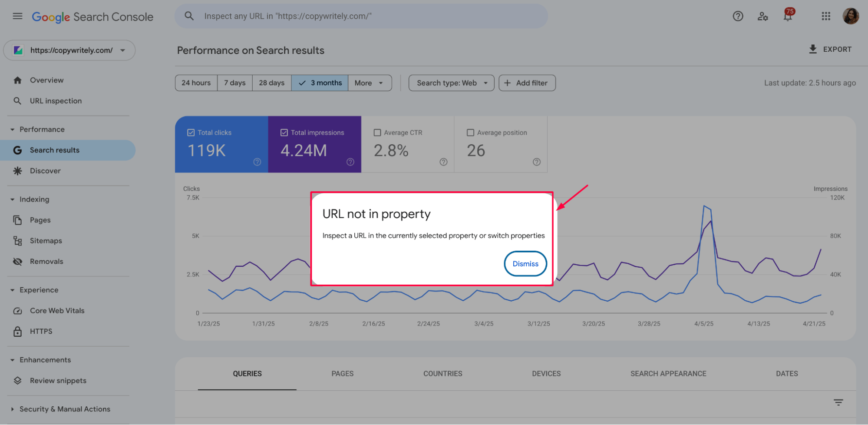Image resolution: width=868 pixels, height=425 pixels.
Task: Dismiss the URL not in property dialog
Action: click(525, 263)
